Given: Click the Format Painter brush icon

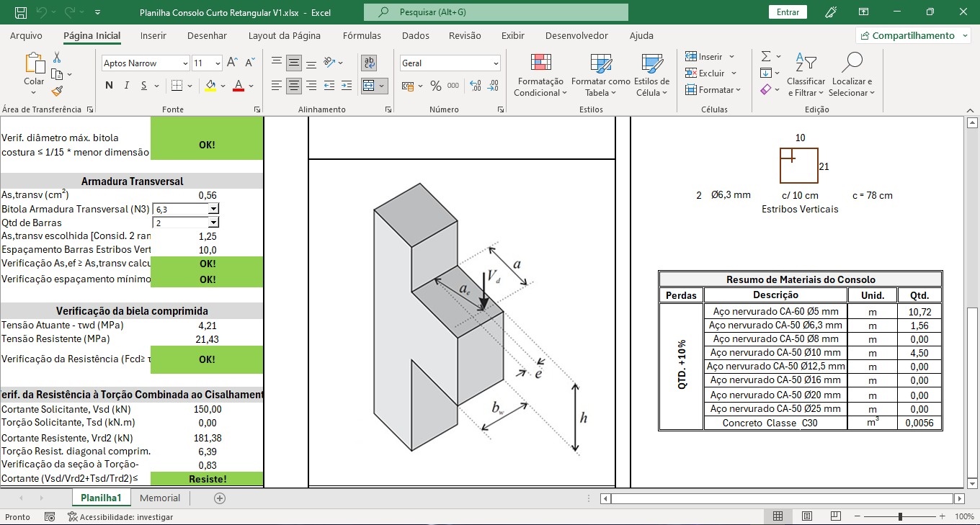Looking at the screenshot, I should pyautogui.click(x=58, y=91).
